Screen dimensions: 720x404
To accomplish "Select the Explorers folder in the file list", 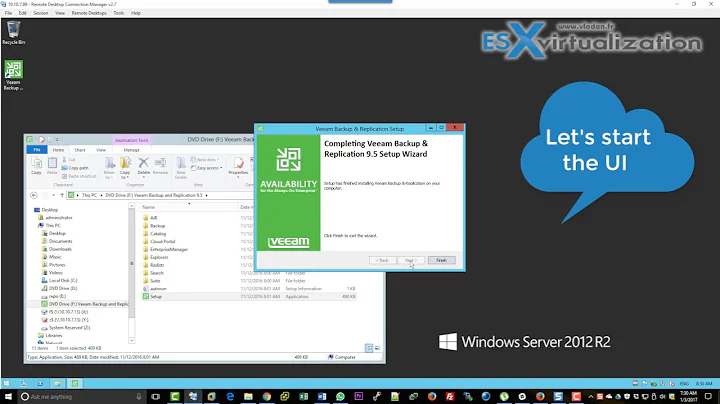I will click(x=159, y=257).
